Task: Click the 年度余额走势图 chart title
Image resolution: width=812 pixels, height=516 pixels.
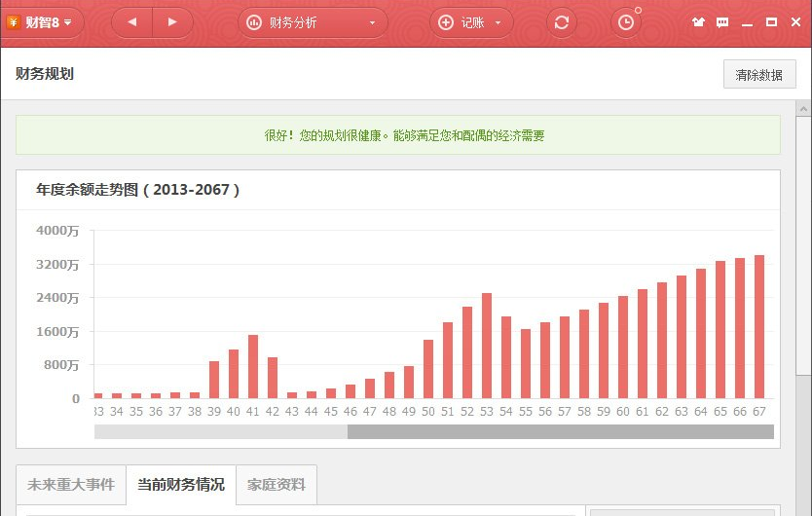Action: (x=137, y=190)
